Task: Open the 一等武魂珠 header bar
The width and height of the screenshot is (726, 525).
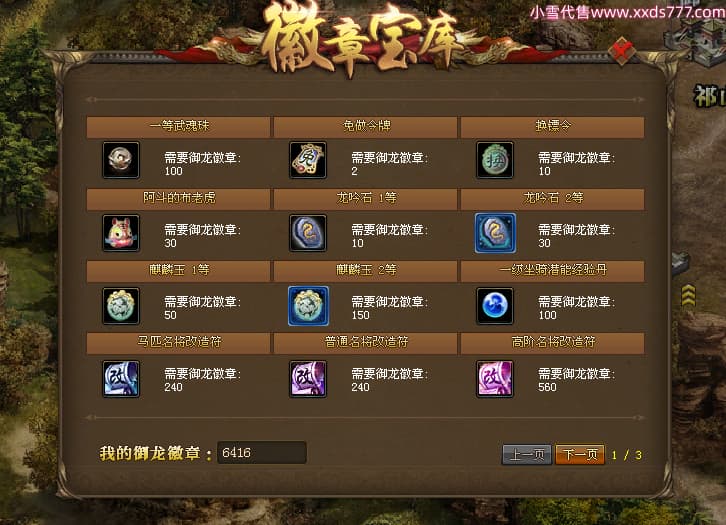Action: (x=179, y=126)
